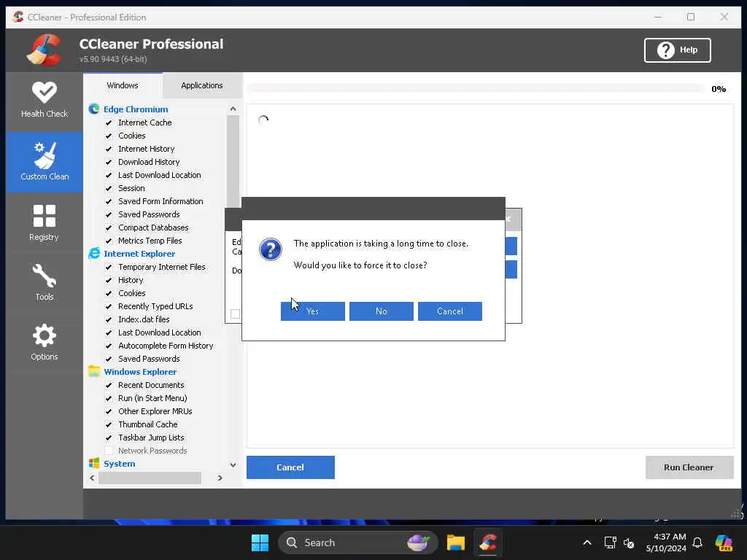Click the horizontal scroll left arrow

(92, 478)
